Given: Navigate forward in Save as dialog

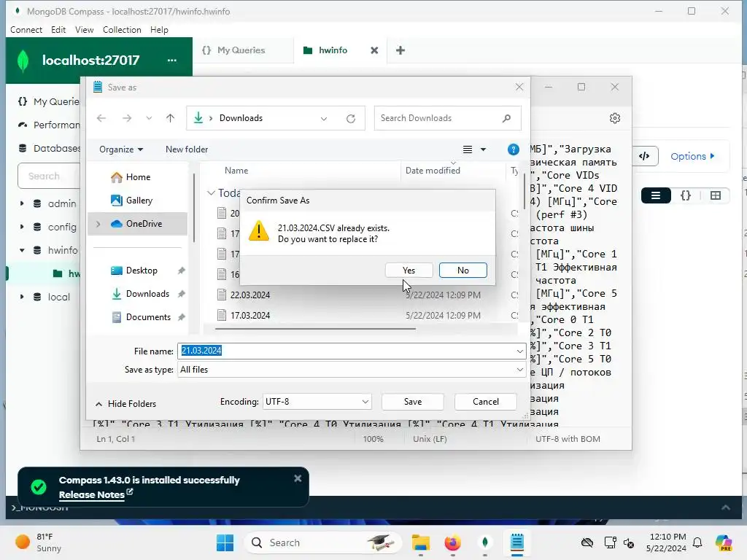Looking at the screenshot, I should (127, 118).
